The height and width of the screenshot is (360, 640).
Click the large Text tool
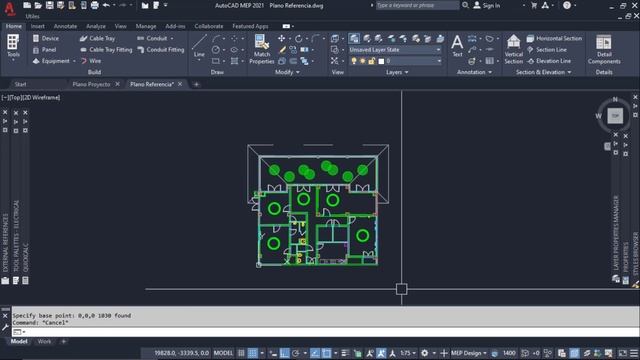pos(457,46)
